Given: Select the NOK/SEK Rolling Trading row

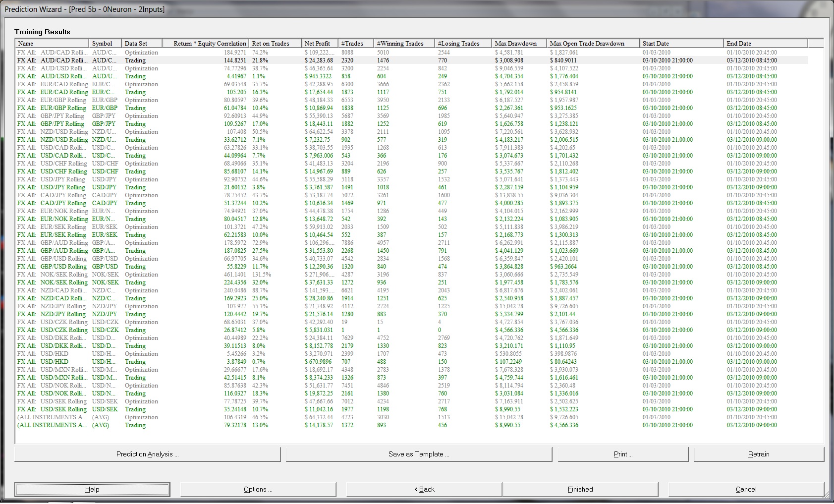Looking at the screenshot, I should 412,282.
